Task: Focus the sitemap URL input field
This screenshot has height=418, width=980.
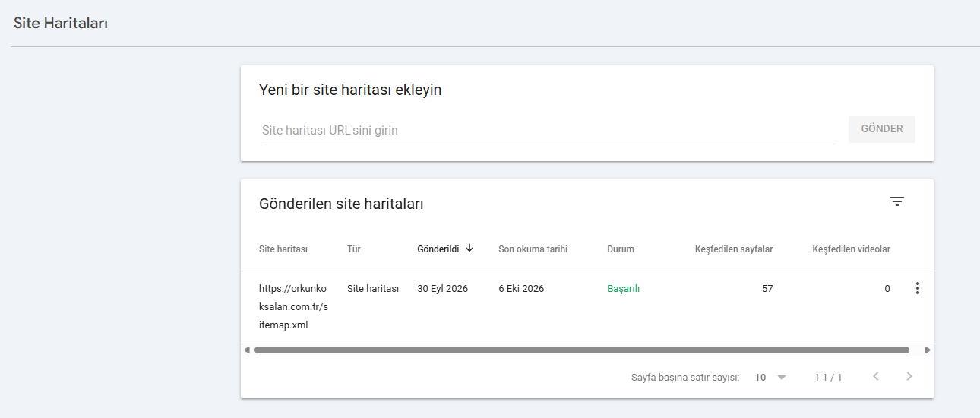Action: [548, 130]
